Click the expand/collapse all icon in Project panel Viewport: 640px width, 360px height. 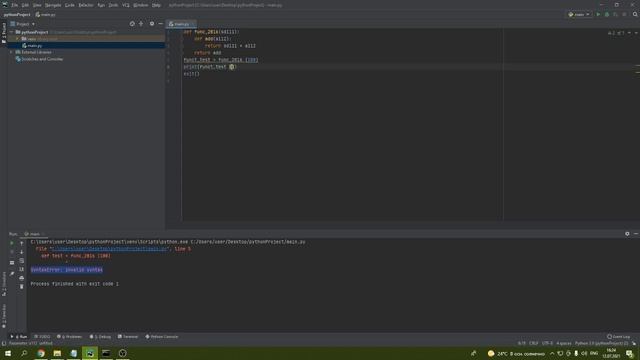point(141,24)
